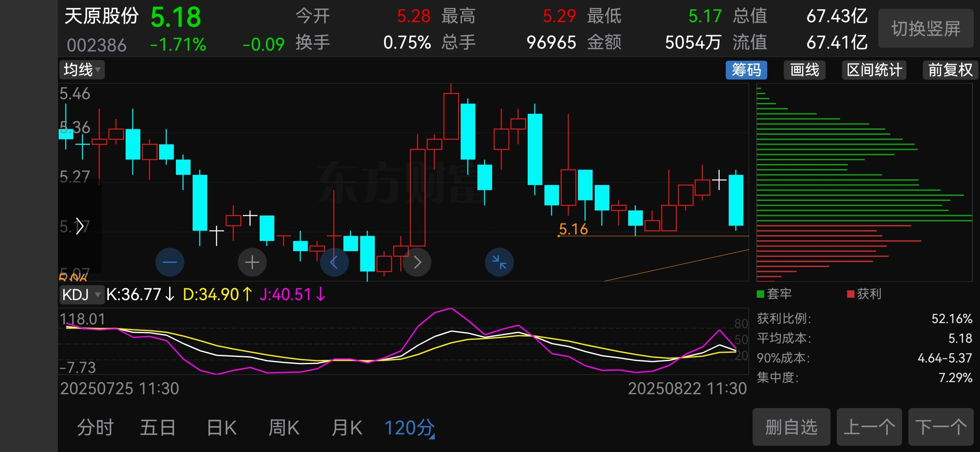Open the 均线 indicator dropdown
This screenshot has width=980, height=452.
[82, 70]
